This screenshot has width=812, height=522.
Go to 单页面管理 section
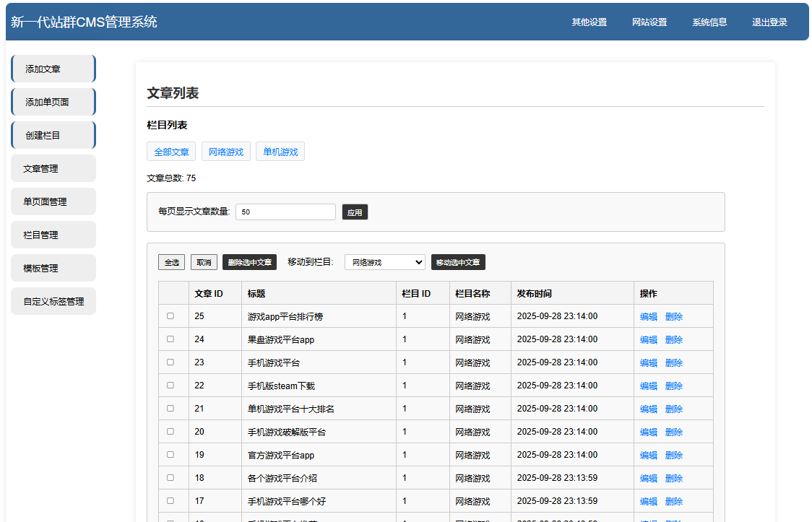(x=53, y=201)
